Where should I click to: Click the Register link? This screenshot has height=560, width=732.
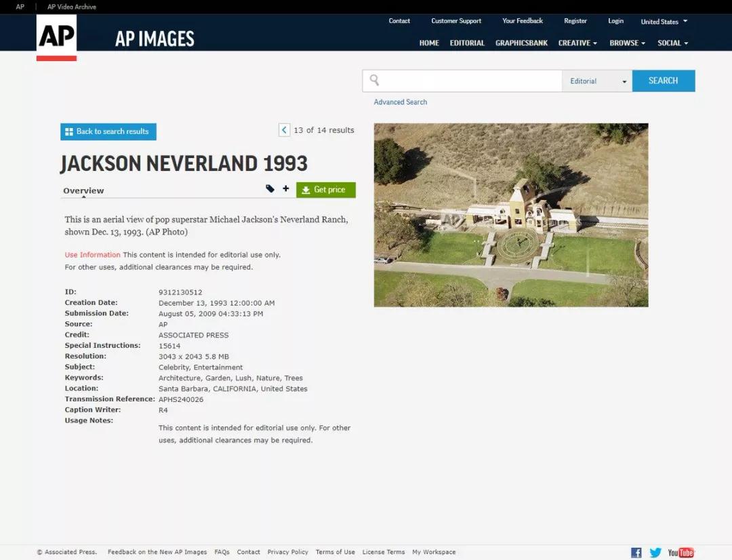pyautogui.click(x=575, y=21)
